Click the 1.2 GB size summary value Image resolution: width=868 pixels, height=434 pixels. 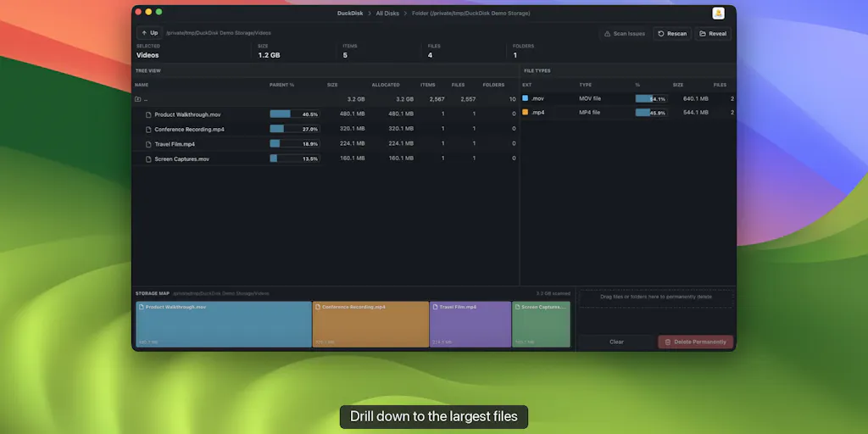tap(269, 55)
